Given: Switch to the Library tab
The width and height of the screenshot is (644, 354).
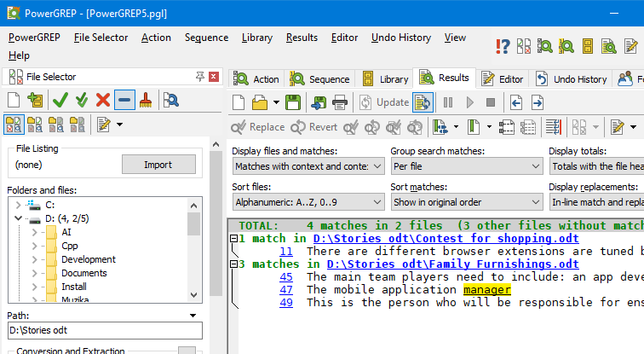Looking at the screenshot, I should point(385,78).
